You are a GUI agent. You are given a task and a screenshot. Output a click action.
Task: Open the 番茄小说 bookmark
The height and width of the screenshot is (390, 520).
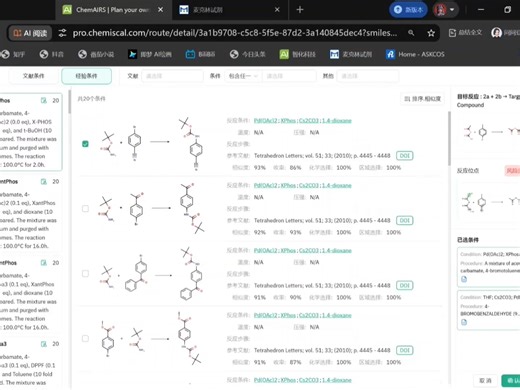(x=96, y=54)
